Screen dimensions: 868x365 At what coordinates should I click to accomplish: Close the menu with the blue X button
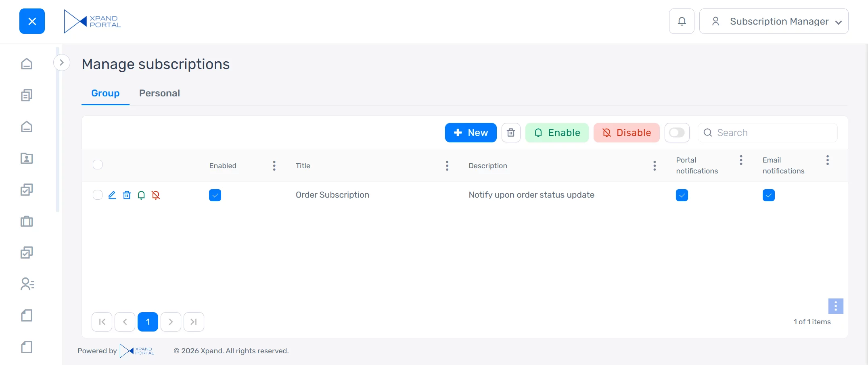(x=32, y=21)
